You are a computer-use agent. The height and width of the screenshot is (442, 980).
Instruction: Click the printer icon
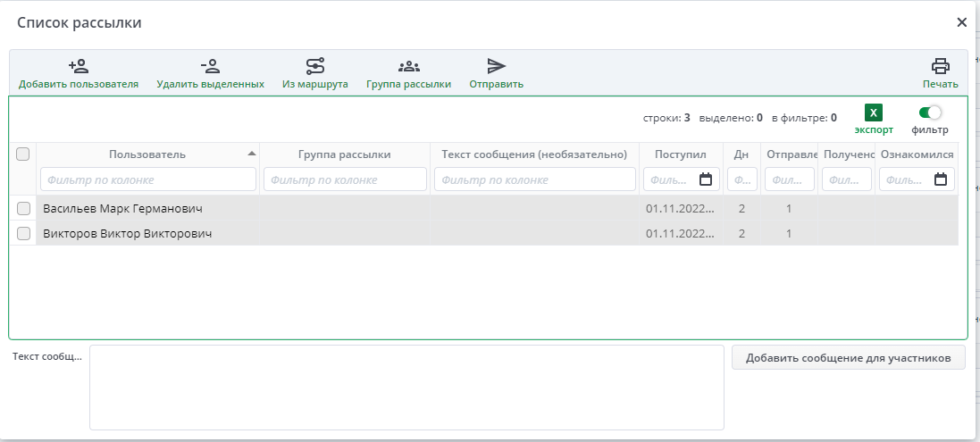pos(941,65)
